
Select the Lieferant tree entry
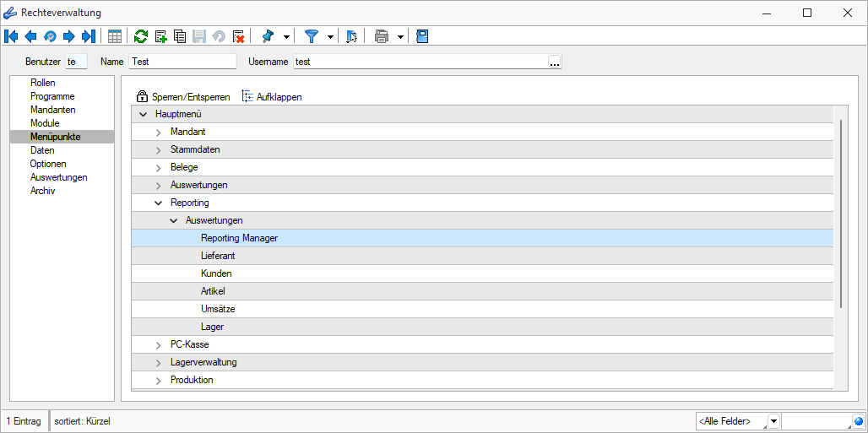(x=218, y=256)
